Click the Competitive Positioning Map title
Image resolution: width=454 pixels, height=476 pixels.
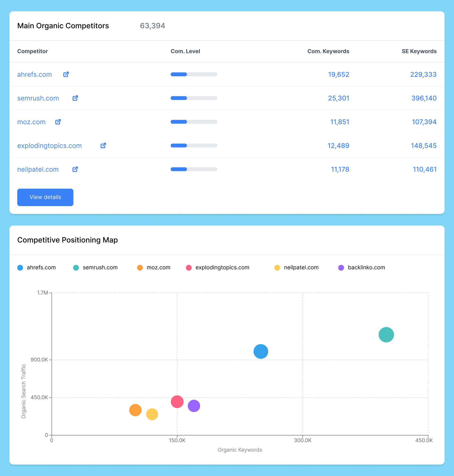point(68,240)
